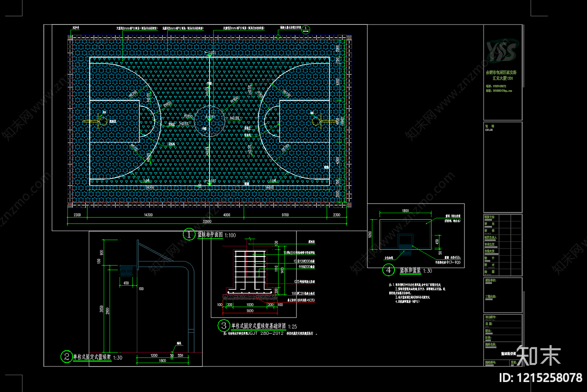The image size is (587, 392).
Task: Click the 篮球场详图 sheet name in title block
Action: pyautogui.click(x=508, y=353)
